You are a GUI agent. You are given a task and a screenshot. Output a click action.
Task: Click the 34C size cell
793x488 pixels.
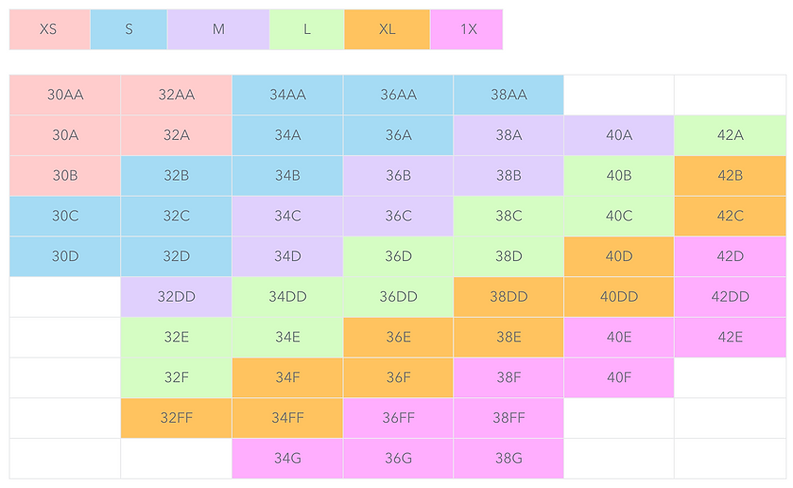[x=287, y=216]
